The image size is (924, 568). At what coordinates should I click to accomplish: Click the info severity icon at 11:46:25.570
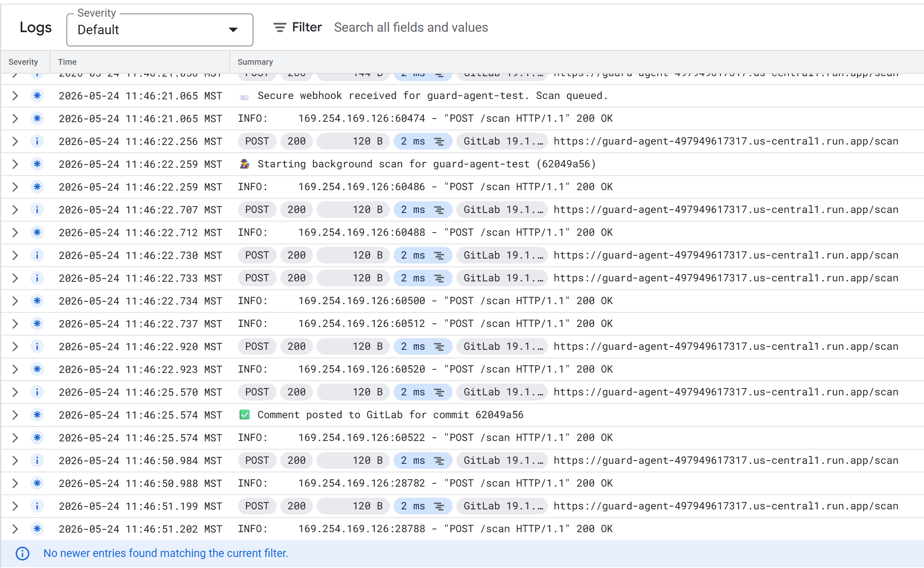pos(37,392)
